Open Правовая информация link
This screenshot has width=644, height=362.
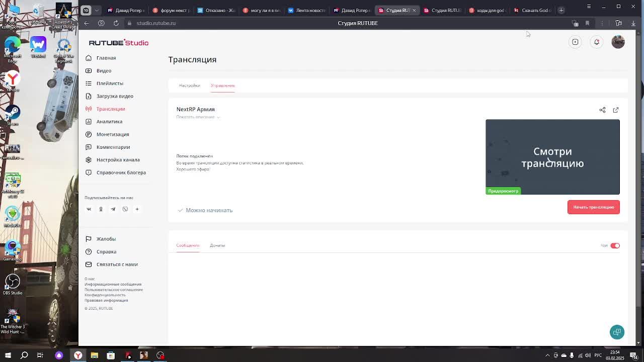[106, 300]
